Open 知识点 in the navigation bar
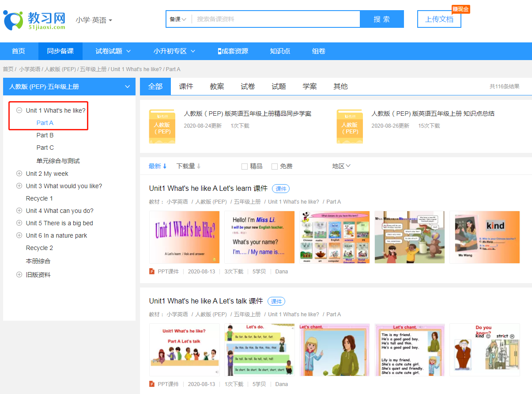 click(280, 51)
